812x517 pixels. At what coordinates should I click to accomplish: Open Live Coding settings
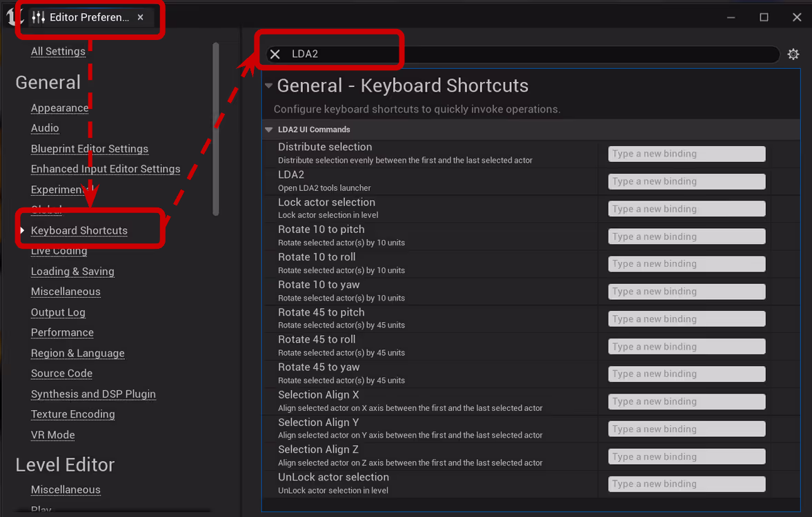pos(59,252)
